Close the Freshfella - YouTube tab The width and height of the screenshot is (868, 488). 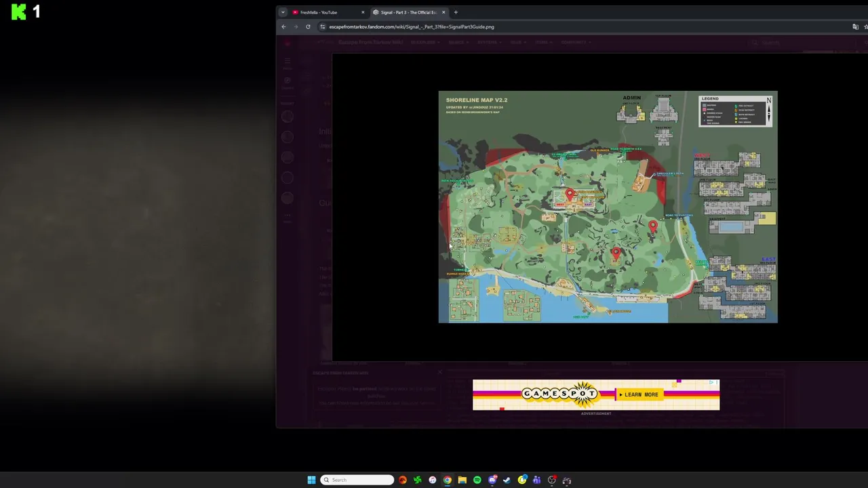pyautogui.click(x=363, y=12)
